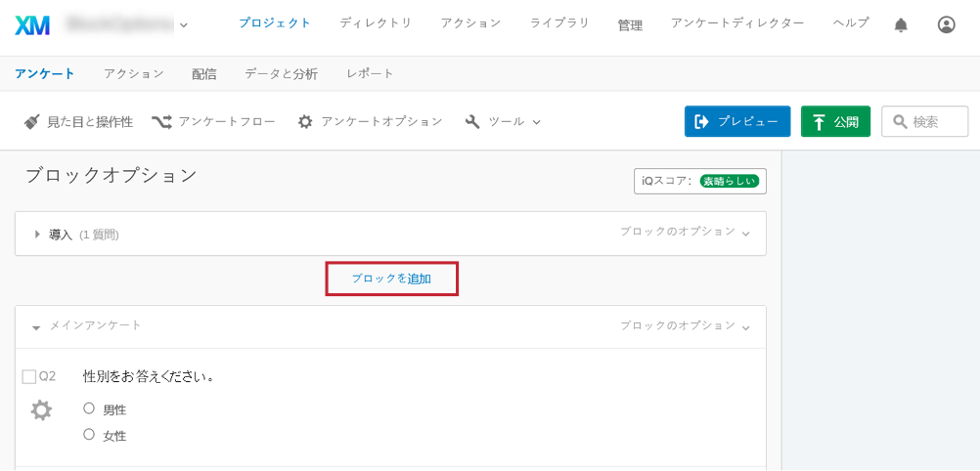Image resolution: width=980 pixels, height=471 pixels.
Task: Open ブロックのオプション for 導入 block
Action: 685,232
